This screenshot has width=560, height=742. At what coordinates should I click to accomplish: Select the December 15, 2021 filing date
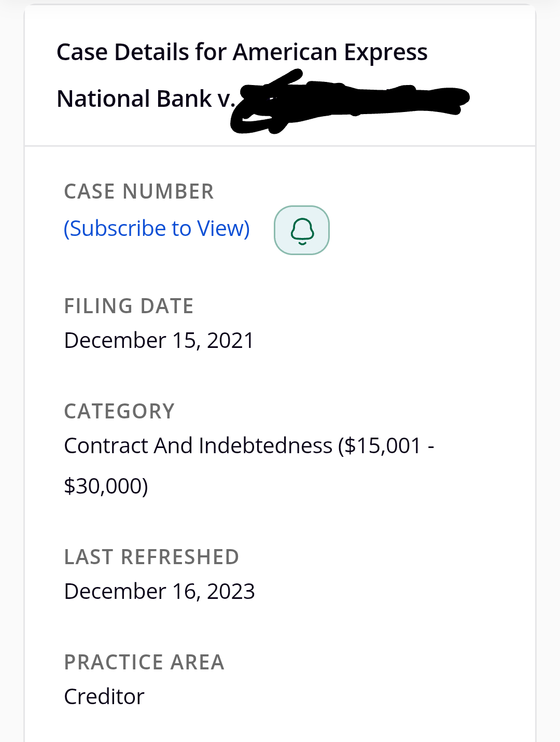pyautogui.click(x=159, y=341)
